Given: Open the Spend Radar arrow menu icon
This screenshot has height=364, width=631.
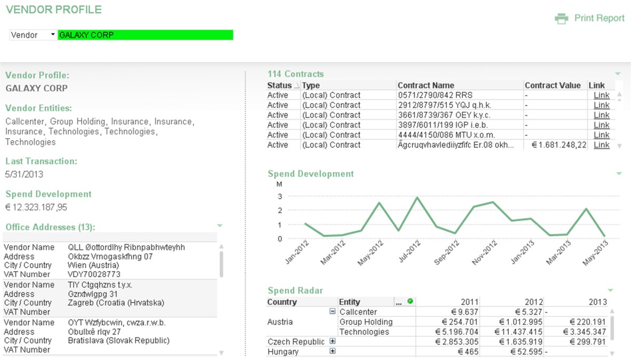Looking at the screenshot, I should click(611, 290).
